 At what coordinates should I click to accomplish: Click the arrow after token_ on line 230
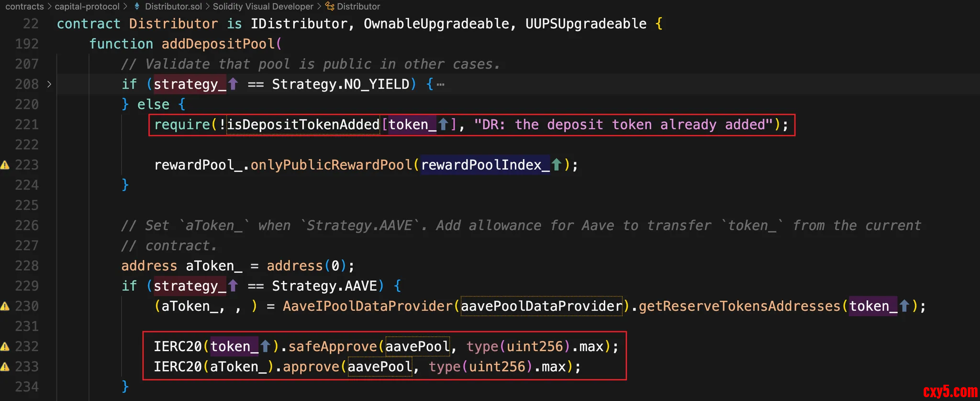904,306
